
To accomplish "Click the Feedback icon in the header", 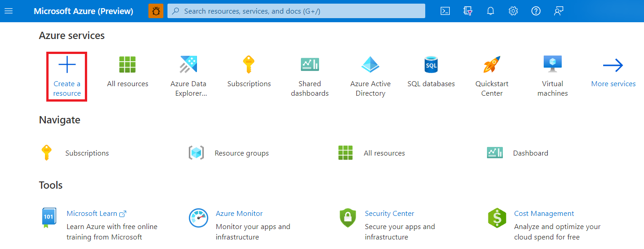I will [x=559, y=11].
